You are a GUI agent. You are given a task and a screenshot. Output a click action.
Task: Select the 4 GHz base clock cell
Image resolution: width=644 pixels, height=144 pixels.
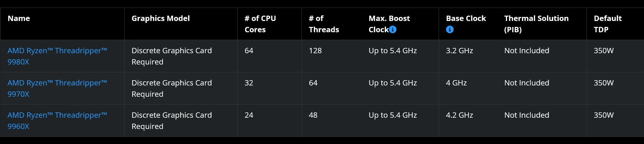click(468, 88)
